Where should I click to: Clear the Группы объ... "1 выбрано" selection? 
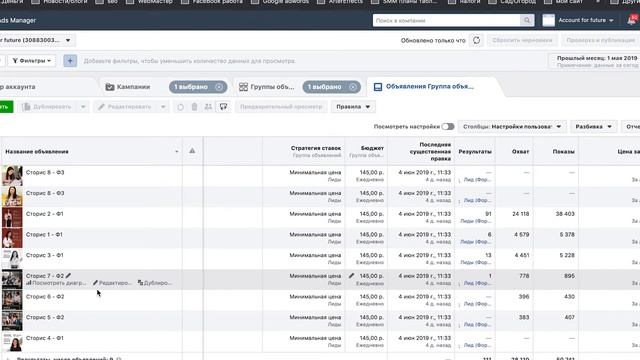353,87
